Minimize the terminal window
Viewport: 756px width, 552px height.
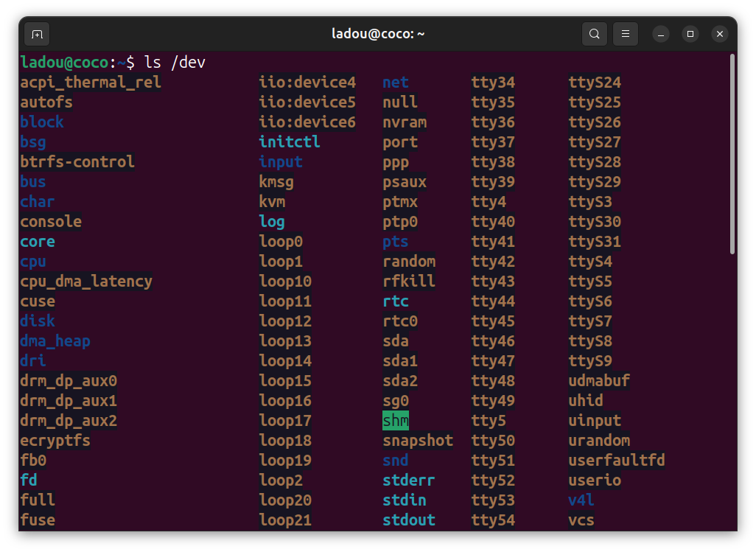[x=661, y=34]
